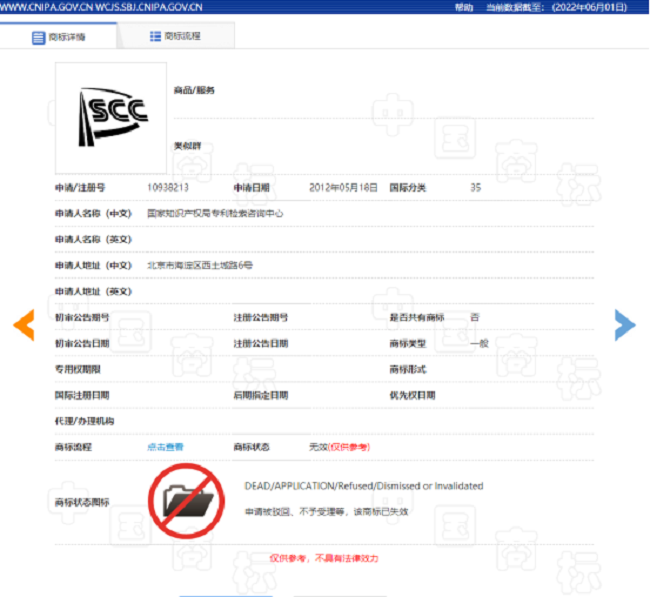Click the international class value 35
Screen dimensions: 650x597
pyautogui.click(x=475, y=187)
